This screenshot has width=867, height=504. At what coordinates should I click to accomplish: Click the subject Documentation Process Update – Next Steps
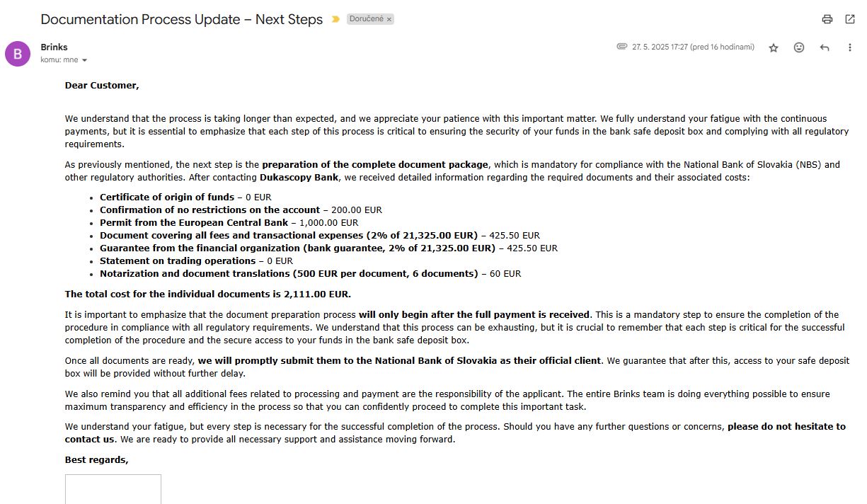click(181, 19)
